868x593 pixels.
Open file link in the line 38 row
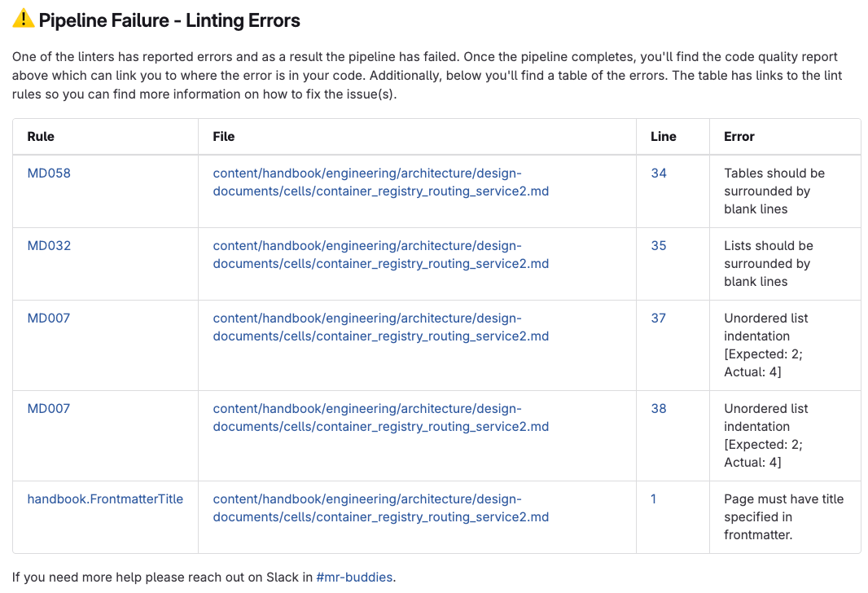[381, 418]
